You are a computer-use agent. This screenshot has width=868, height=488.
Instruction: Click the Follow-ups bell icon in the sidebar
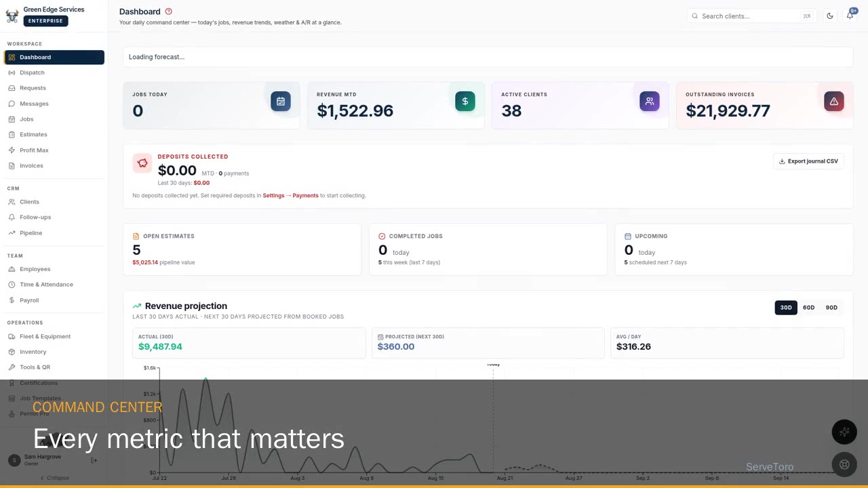pyautogui.click(x=12, y=218)
